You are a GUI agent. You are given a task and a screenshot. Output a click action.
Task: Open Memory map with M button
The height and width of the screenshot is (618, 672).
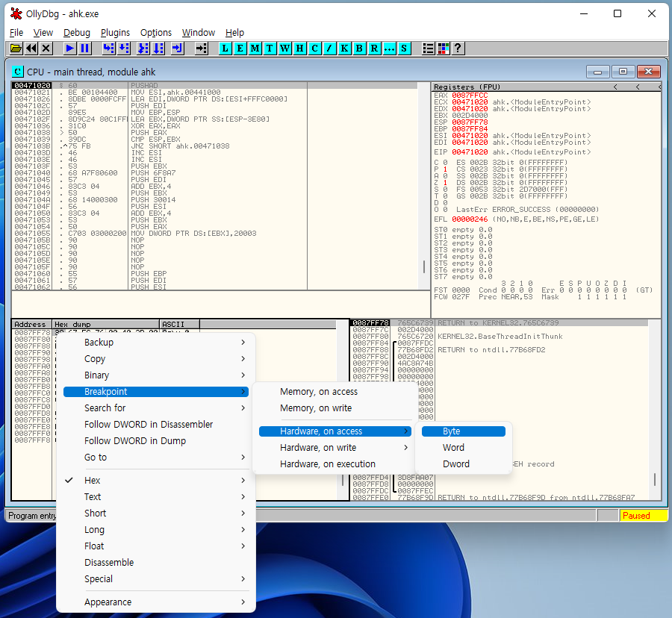click(x=255, y=49)
